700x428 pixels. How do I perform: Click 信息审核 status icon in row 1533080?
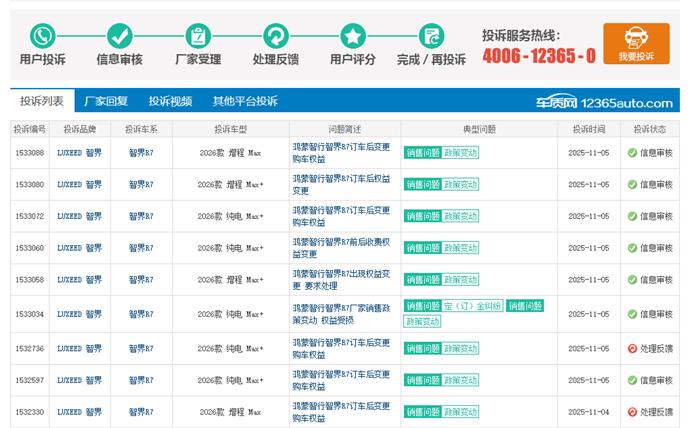[632, 185]
